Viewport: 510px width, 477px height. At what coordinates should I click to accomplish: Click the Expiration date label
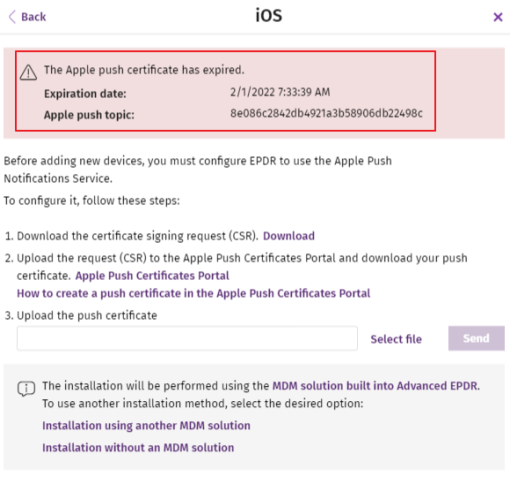[85, 94]
